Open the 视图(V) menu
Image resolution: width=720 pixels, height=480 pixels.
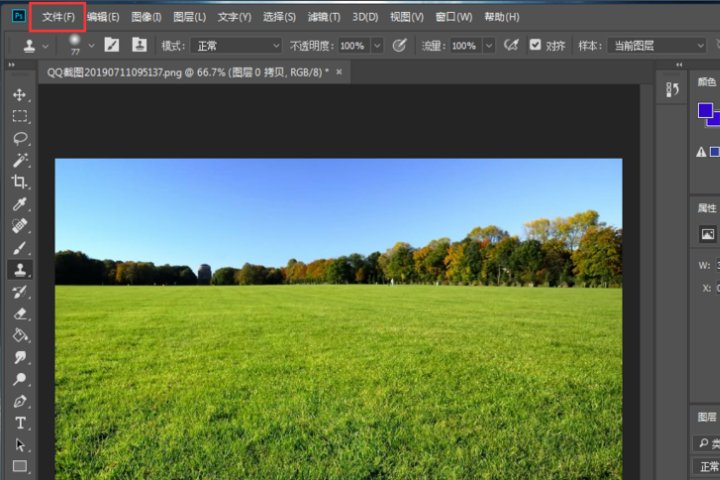pyautogui.click(x=406, y=17)
